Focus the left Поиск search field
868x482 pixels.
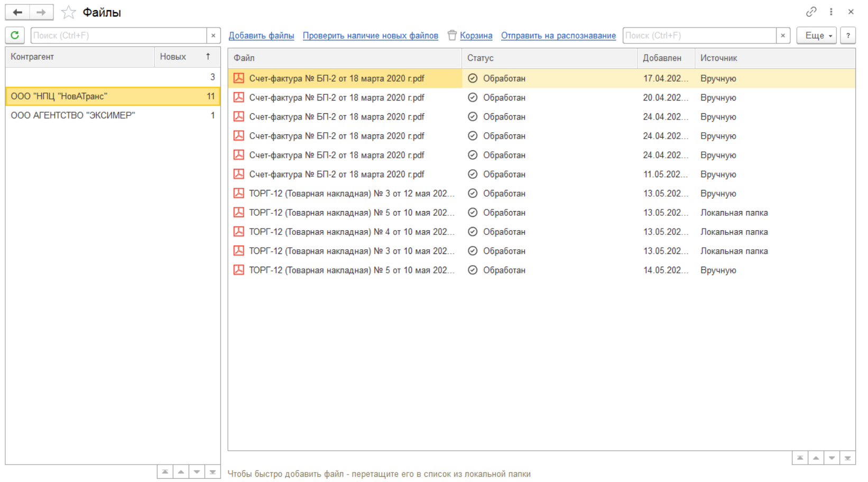tap(119, 35)
